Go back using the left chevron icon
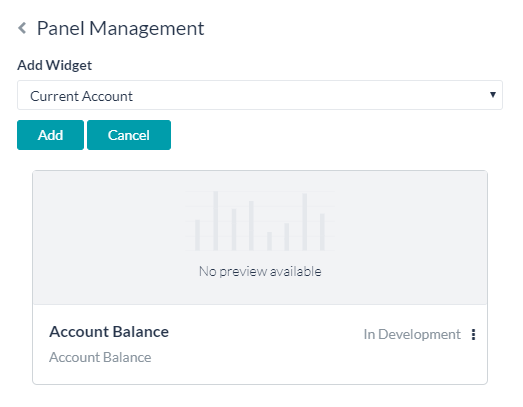 pos(22,28)
